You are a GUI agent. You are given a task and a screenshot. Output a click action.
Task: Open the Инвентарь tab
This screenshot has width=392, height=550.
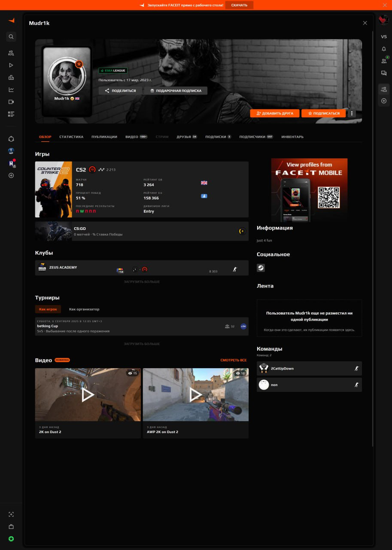tap(292, 137)
